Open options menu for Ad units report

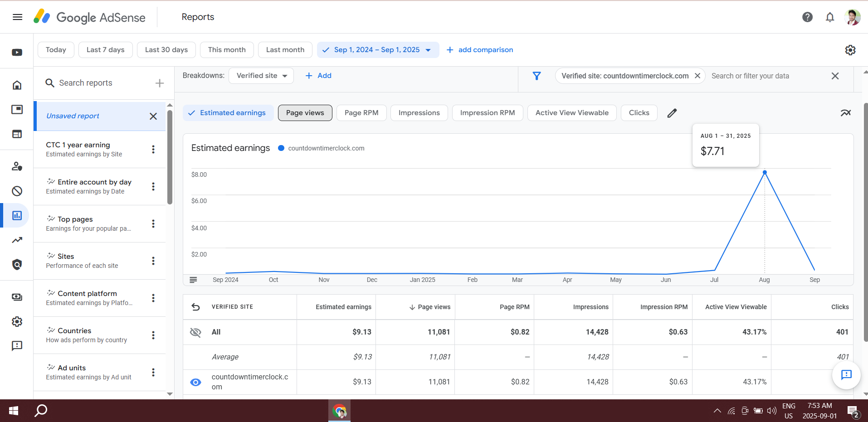[x=153, y=372]
